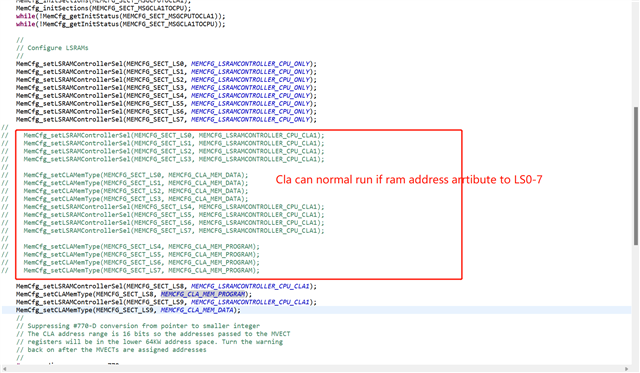Click the commented LS3 CPU_CLA1 controller line
The image size is (640, 373).
point(174,159)
